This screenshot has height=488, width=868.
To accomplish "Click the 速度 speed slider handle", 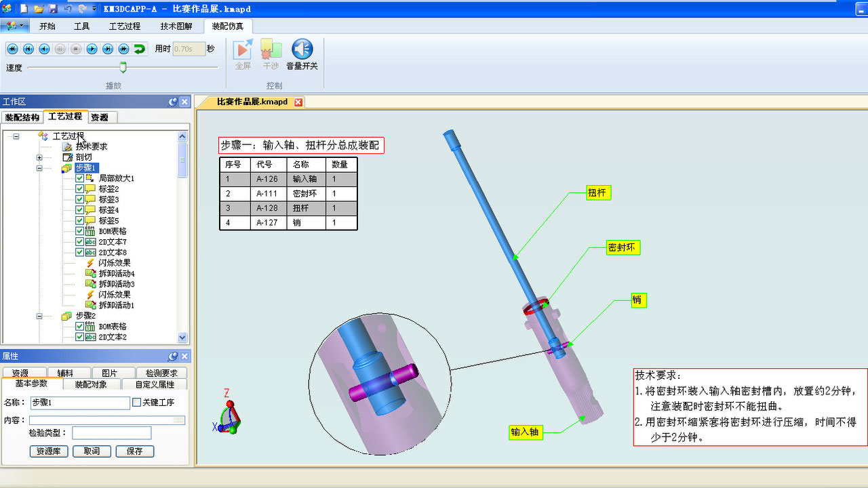I will [x=123, y=68].
